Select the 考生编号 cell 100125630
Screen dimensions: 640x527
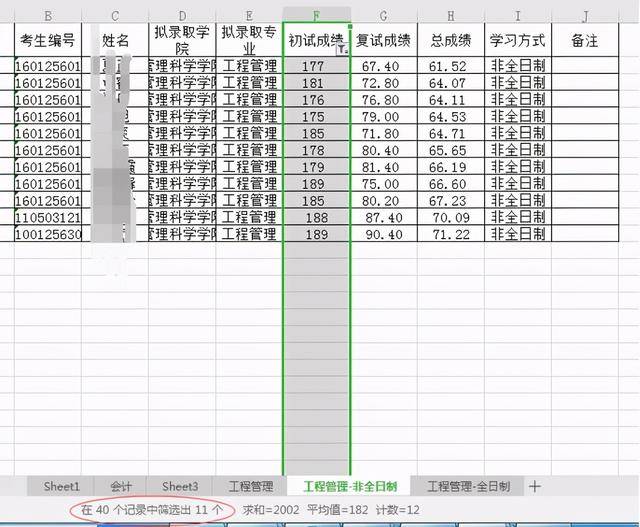tap(48, 233)
